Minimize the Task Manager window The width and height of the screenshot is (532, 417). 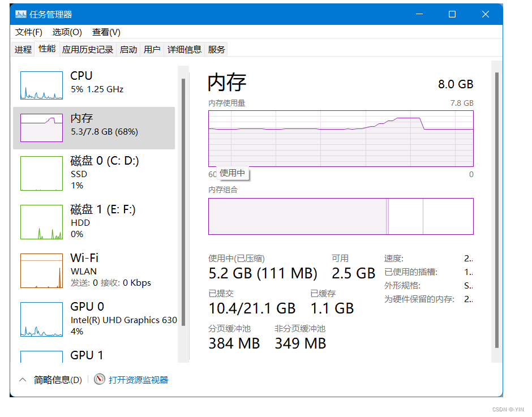tap(419, 14)
